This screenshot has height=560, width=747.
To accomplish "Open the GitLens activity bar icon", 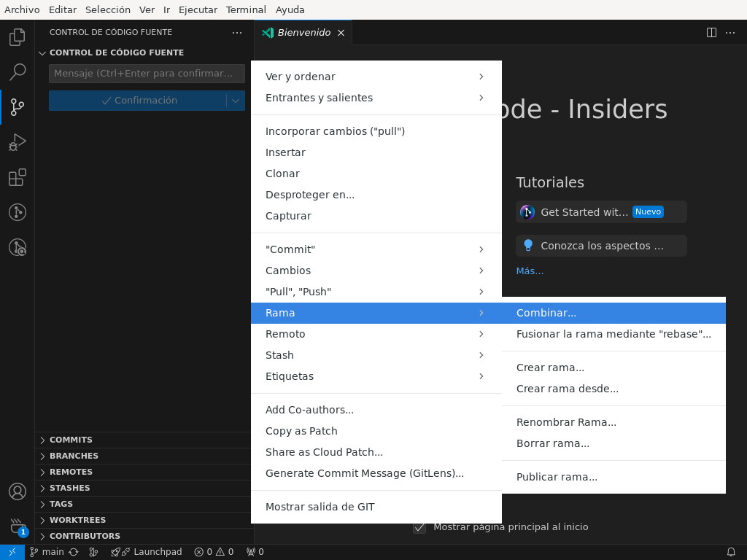I will pos(18,212).
